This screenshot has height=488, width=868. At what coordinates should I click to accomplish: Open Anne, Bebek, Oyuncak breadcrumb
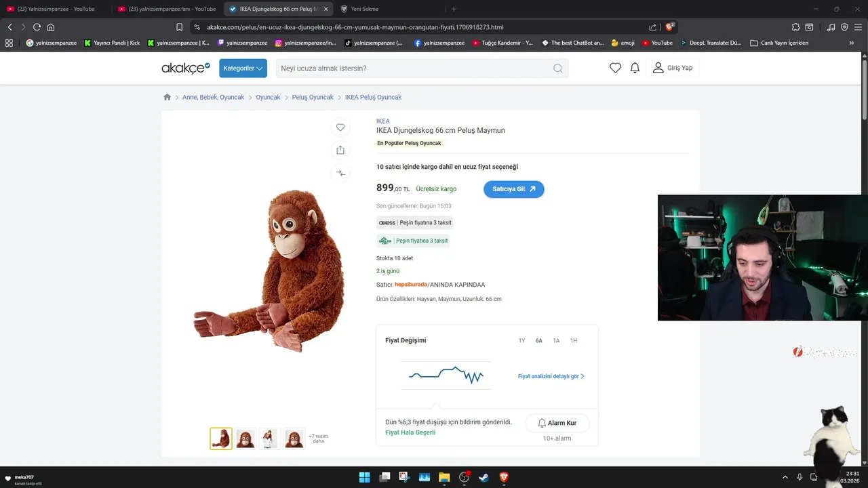coord(213,97)
